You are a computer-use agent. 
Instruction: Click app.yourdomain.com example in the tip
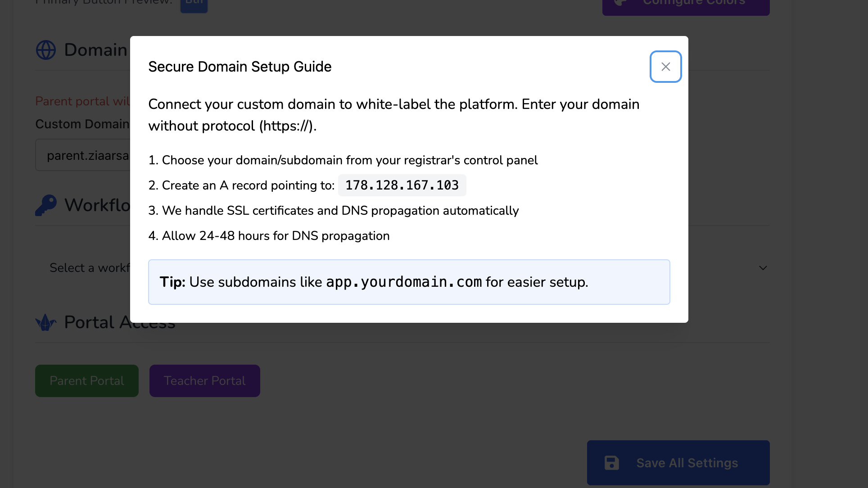click(403, 282)
